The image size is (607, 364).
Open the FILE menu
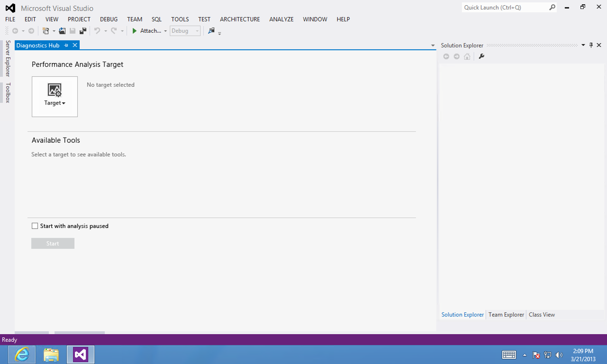tap(10, 19)
